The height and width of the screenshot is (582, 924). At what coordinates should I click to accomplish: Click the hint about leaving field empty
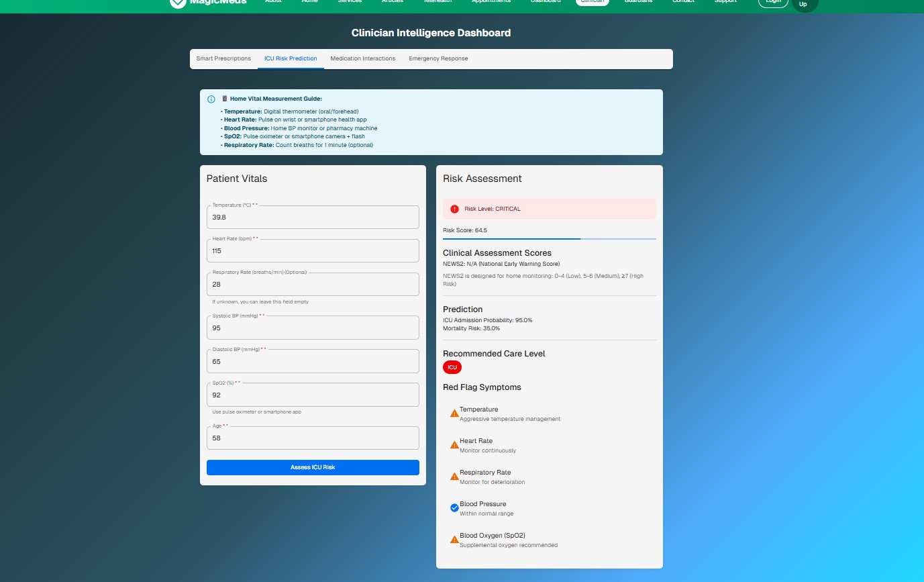pos(260,302)
